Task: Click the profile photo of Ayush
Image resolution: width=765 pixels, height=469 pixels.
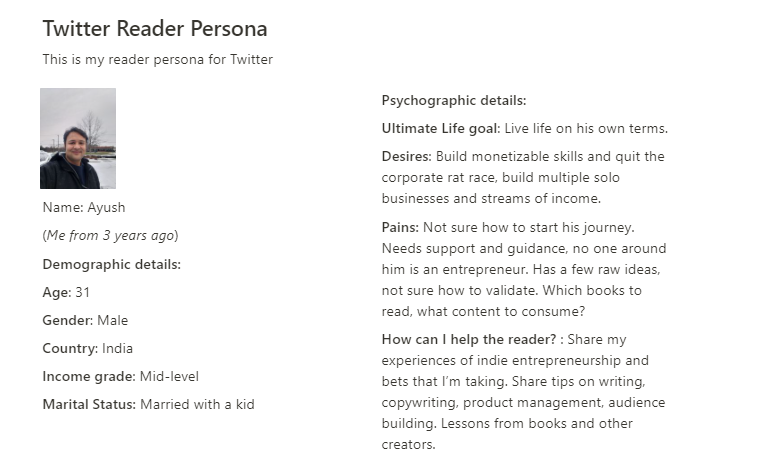Action: pyautogui.click(x=78, y=139)
